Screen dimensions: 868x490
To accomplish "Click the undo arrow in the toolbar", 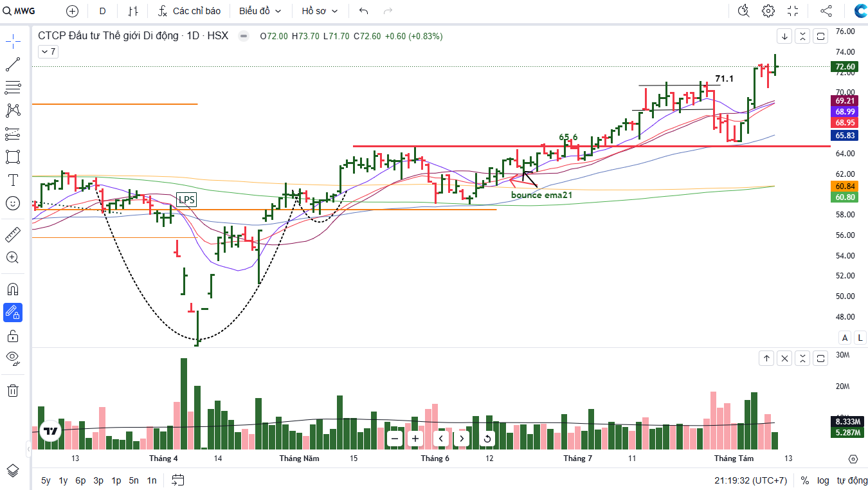I will pos(364,11).
